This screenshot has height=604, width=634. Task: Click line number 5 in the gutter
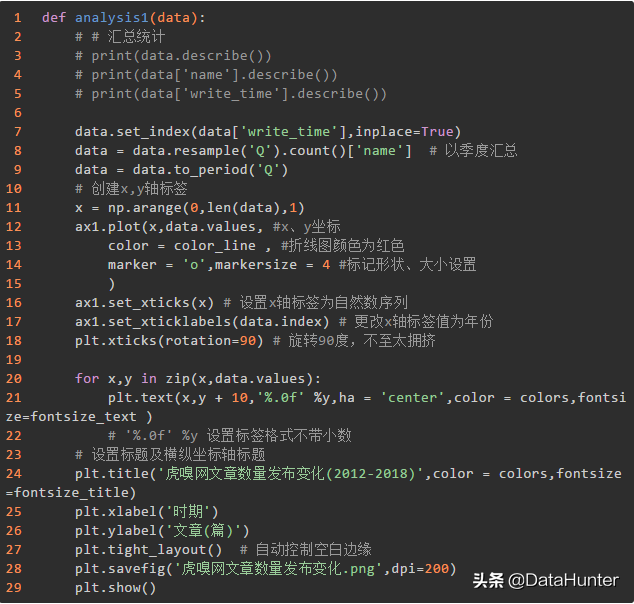coord(18,93)
